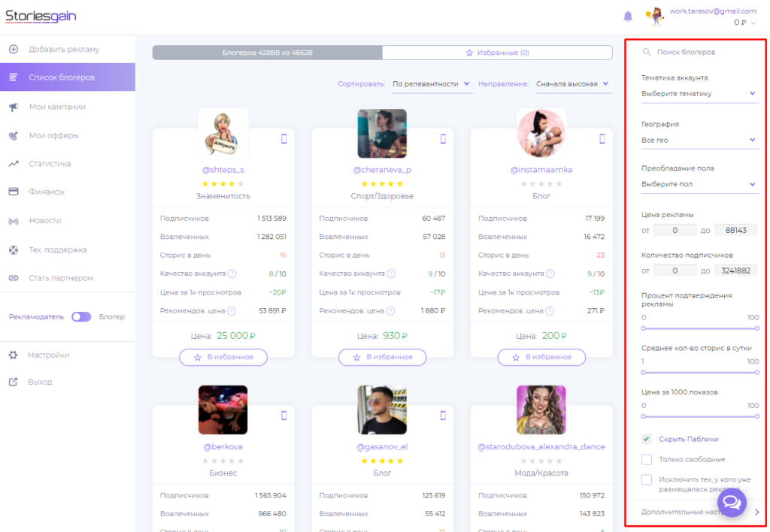Open the chat support bubble

[732, 503]
